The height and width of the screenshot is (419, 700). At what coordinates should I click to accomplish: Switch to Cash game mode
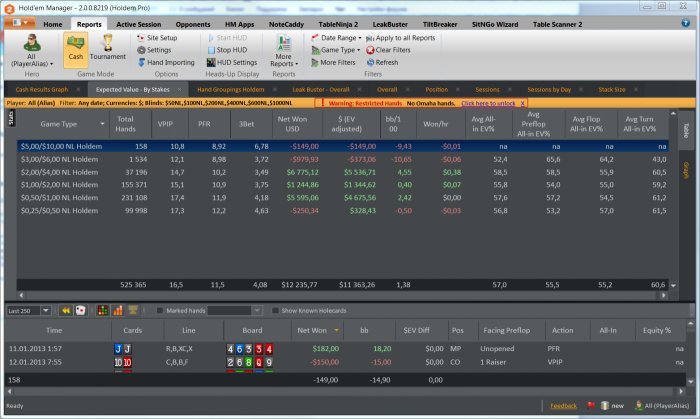click(x=75, y=50)
